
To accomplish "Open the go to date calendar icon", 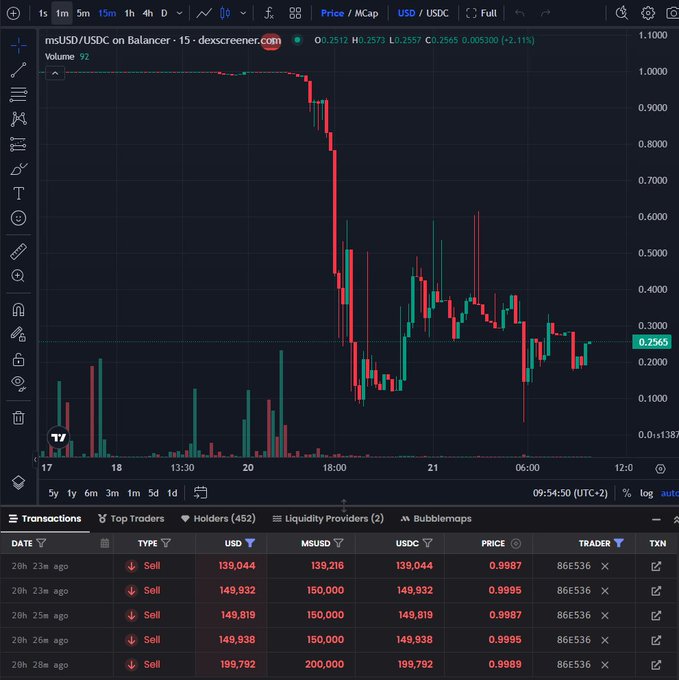I will (200, 493).
